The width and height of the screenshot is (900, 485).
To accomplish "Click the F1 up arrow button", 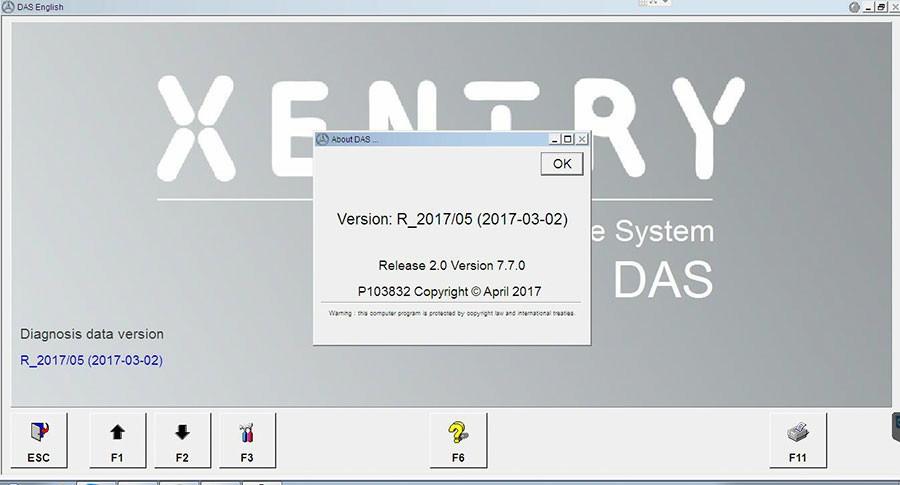I will coord(117,440).
